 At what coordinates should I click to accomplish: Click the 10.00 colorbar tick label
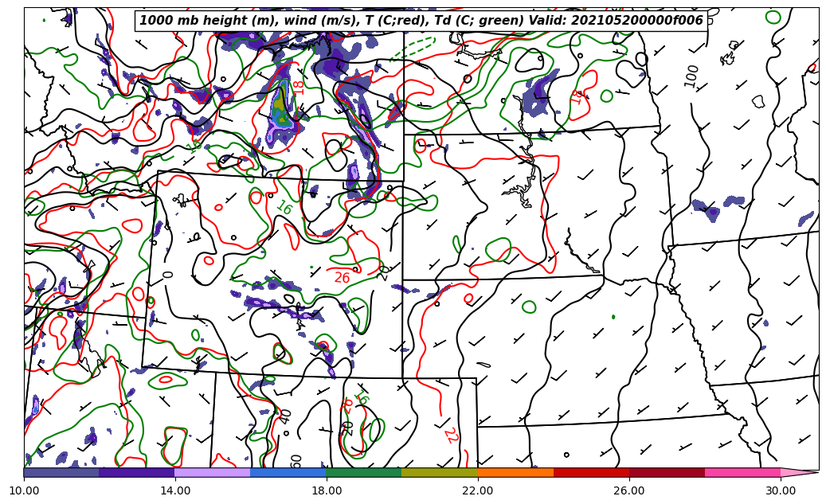(x=24, y=490)
